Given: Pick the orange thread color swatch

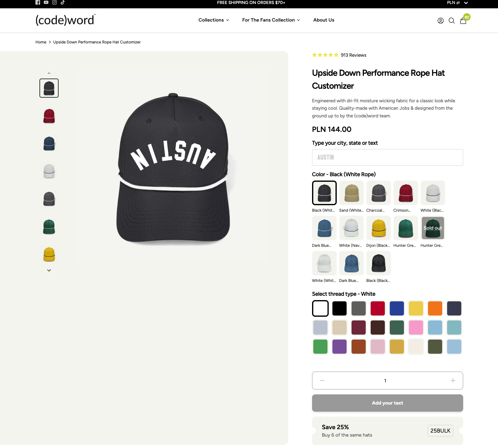Looking at the screenshot, I should [x=435, y=308].
